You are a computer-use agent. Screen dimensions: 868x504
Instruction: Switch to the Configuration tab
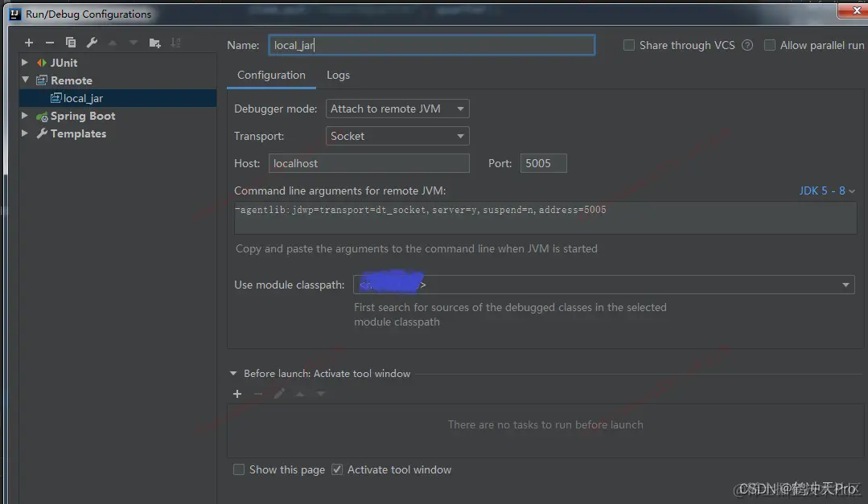point(271,76)
